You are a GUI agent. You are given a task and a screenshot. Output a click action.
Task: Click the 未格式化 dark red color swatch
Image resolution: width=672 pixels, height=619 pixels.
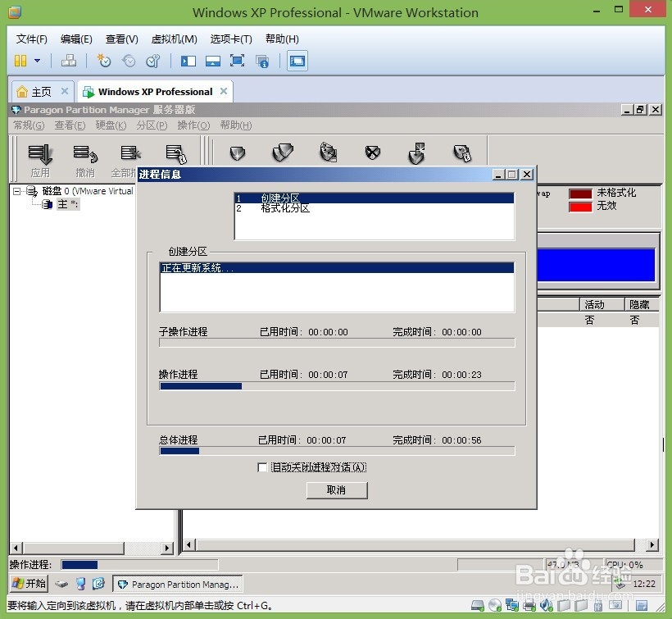(x=580, y=193)
